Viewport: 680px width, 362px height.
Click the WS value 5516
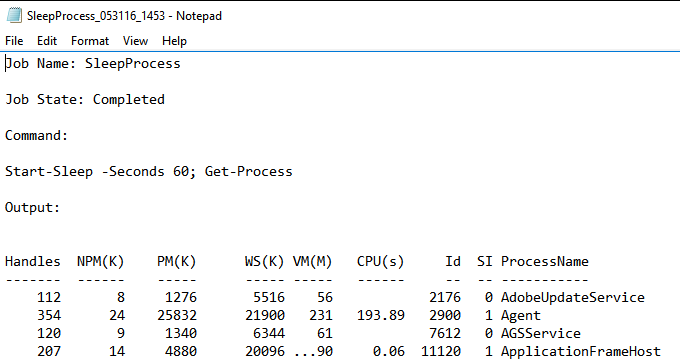[x=269, y=297]
